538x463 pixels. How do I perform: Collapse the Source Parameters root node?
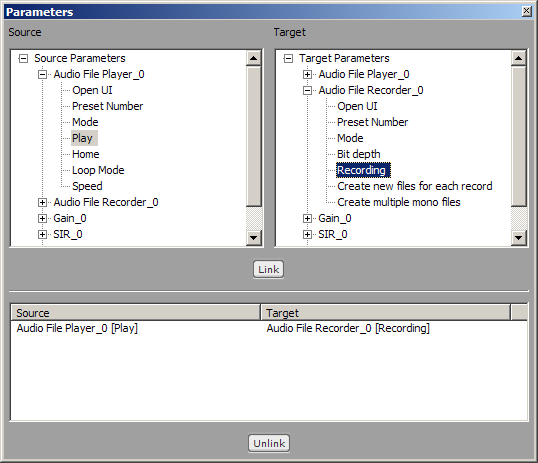click(23, 58)
